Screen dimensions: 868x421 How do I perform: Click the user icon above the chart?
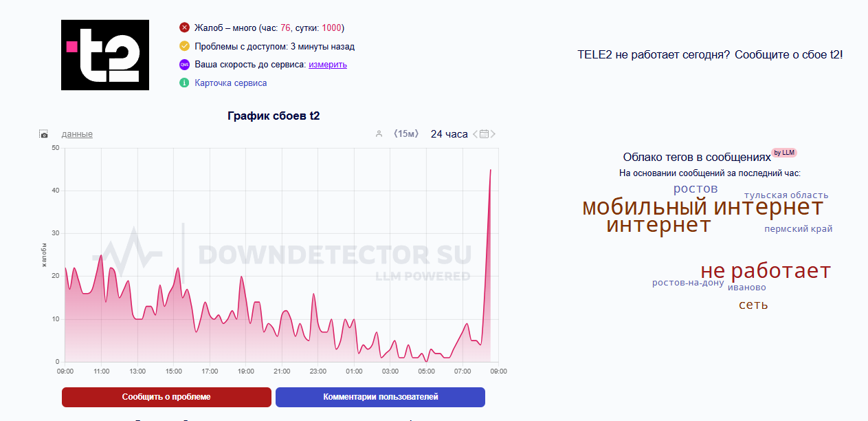[x=379, y=134]
